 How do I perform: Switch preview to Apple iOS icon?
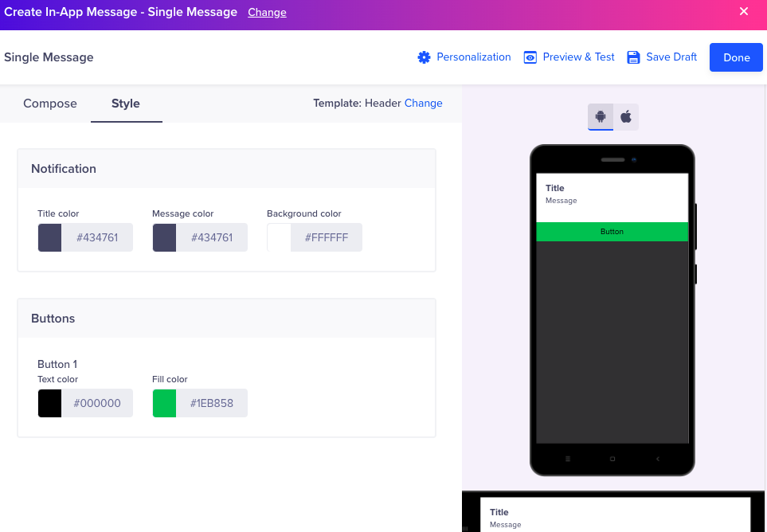click(x=626, y=116)
